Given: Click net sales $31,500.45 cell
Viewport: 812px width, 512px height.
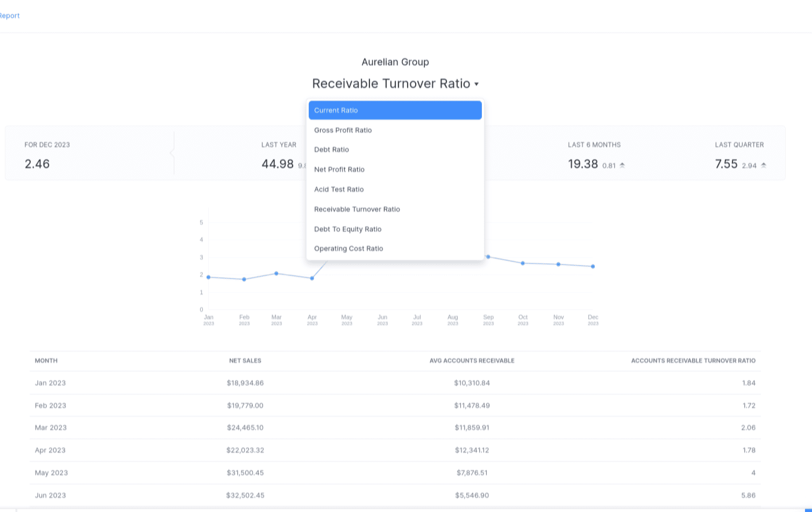Looking at the screenshot, I should [245, 473].
